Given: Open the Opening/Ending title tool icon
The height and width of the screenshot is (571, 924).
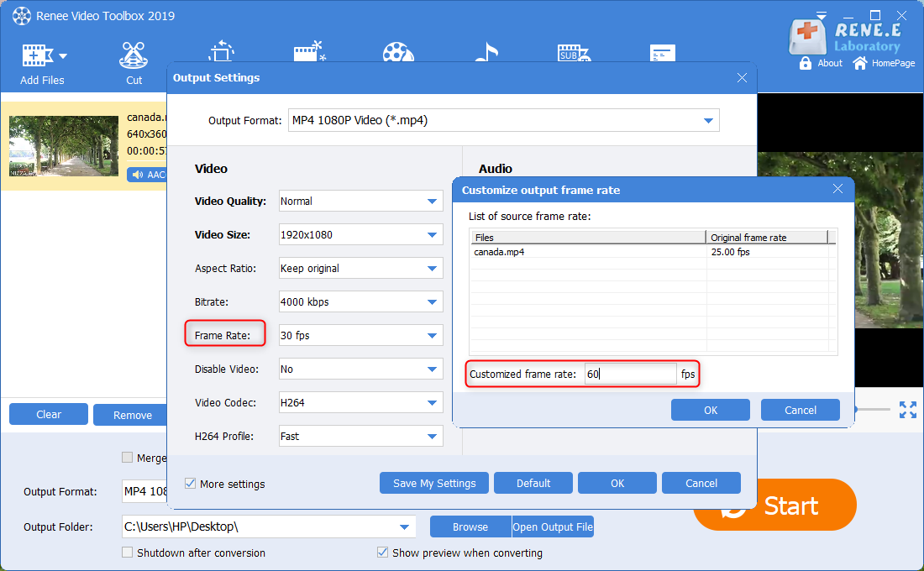Looking at the screenshot, I should coord(663,53).
